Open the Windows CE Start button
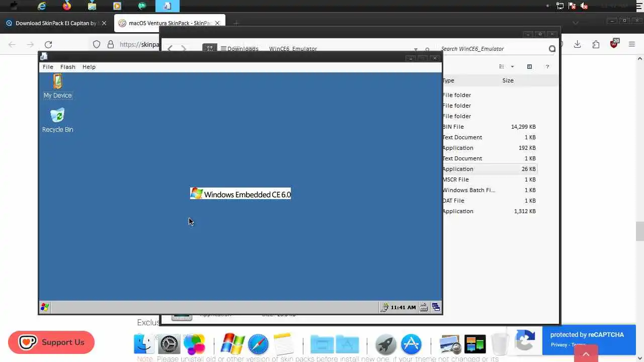Screen dimensions: 644x362 (45, 307)
